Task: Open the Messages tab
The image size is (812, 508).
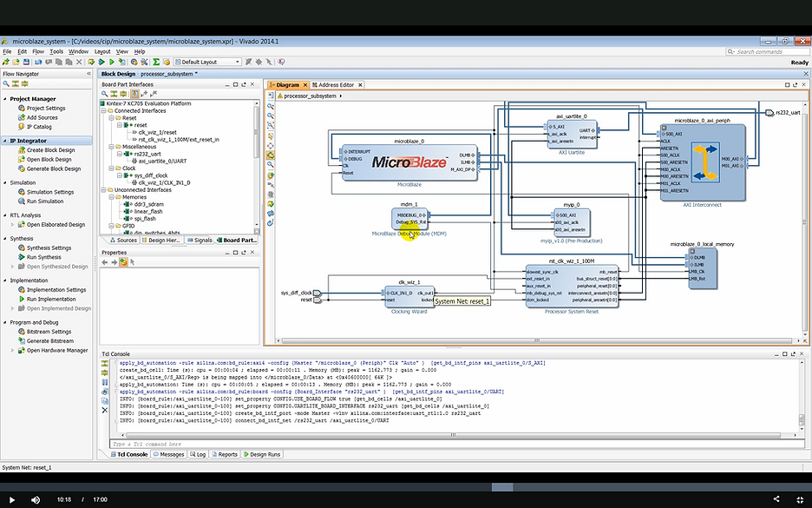Action: pyautogui.click(x=168, y=454)
